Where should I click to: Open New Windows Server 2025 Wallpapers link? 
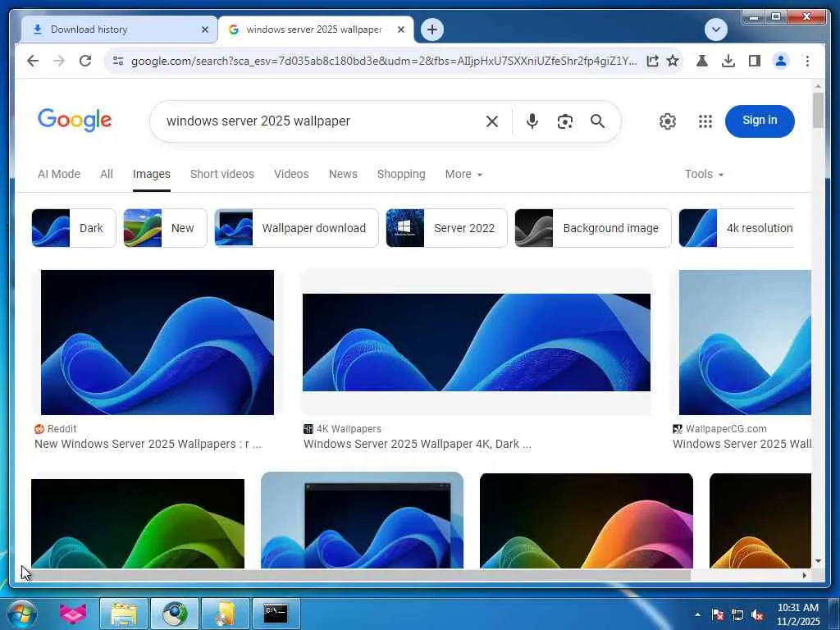[x=148, y=444]
